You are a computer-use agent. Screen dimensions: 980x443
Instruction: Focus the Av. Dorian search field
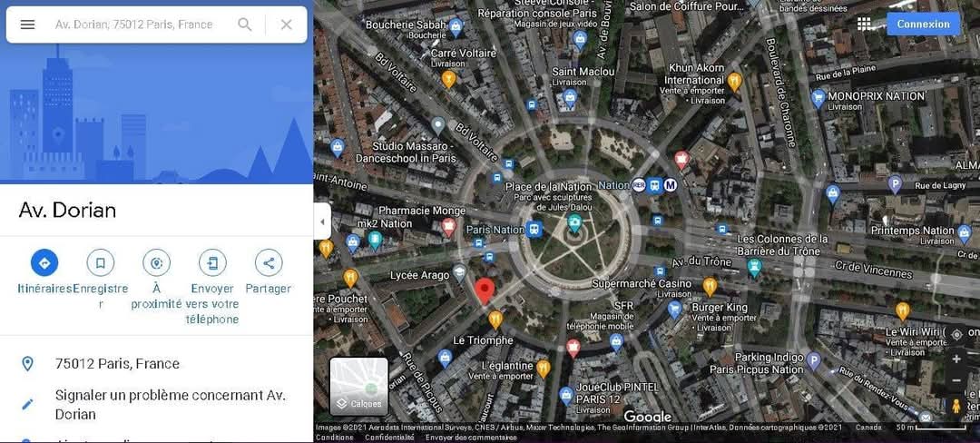[133, 25]
